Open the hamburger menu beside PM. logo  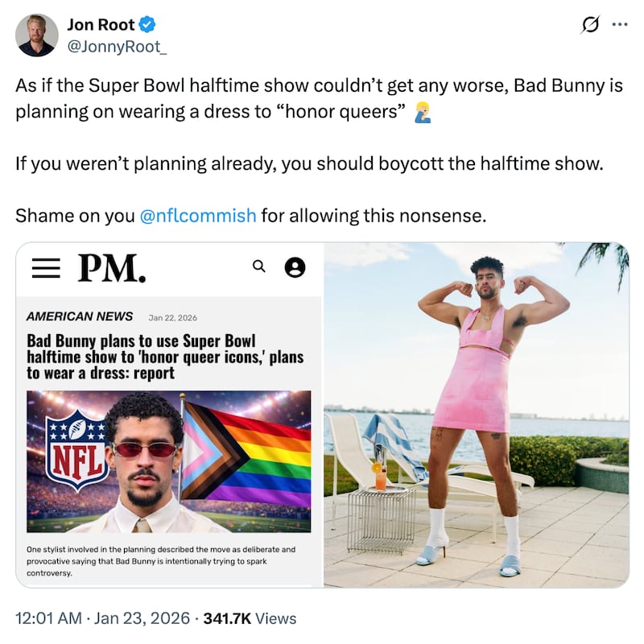point(47,268)
